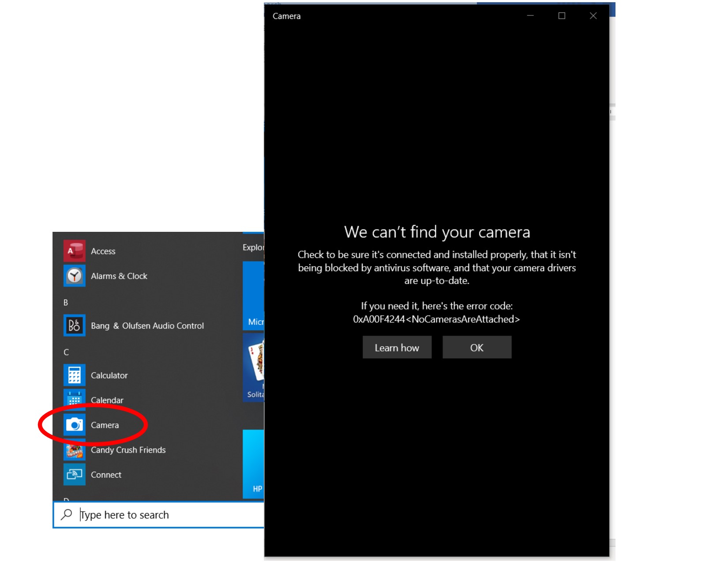Open the Connect app
The image size is (728, 563).
105,475
